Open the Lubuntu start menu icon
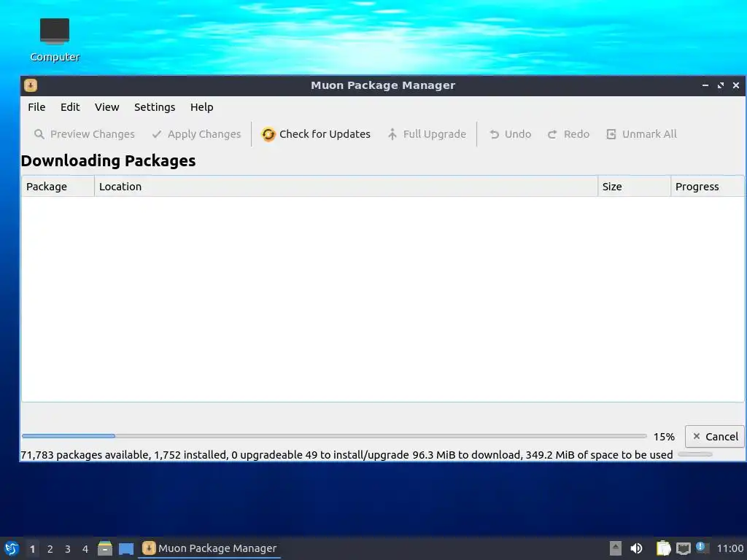This screenshot has width=747, height=560. pos(12,548)
